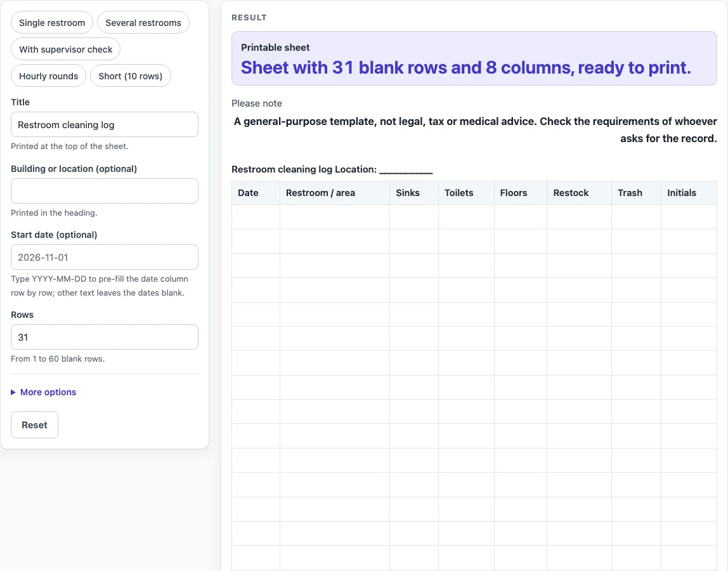Click the Date column header

(256, 193)
